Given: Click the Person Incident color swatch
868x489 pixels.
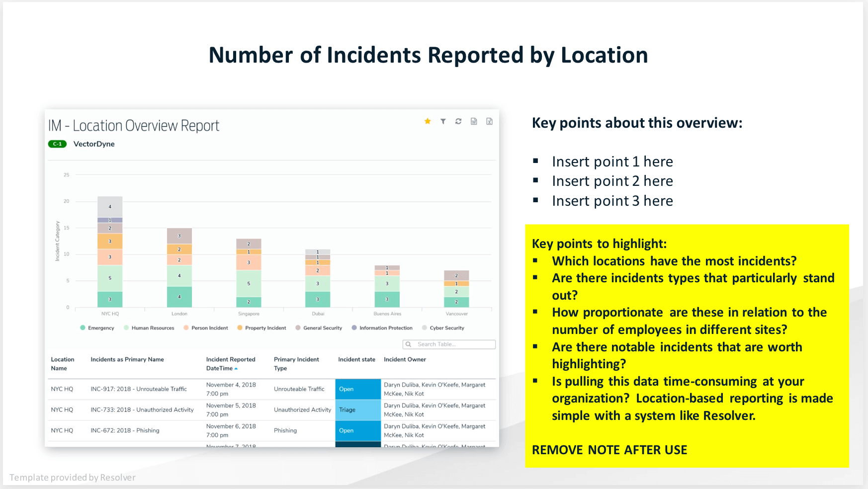Looking at the screenshot, I should (186, 328).
